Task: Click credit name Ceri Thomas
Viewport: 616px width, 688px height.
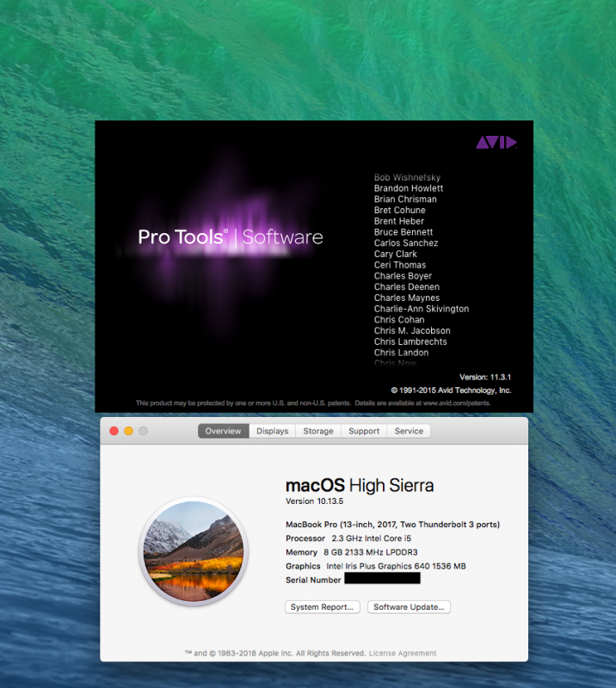Action: coord(399,265)
